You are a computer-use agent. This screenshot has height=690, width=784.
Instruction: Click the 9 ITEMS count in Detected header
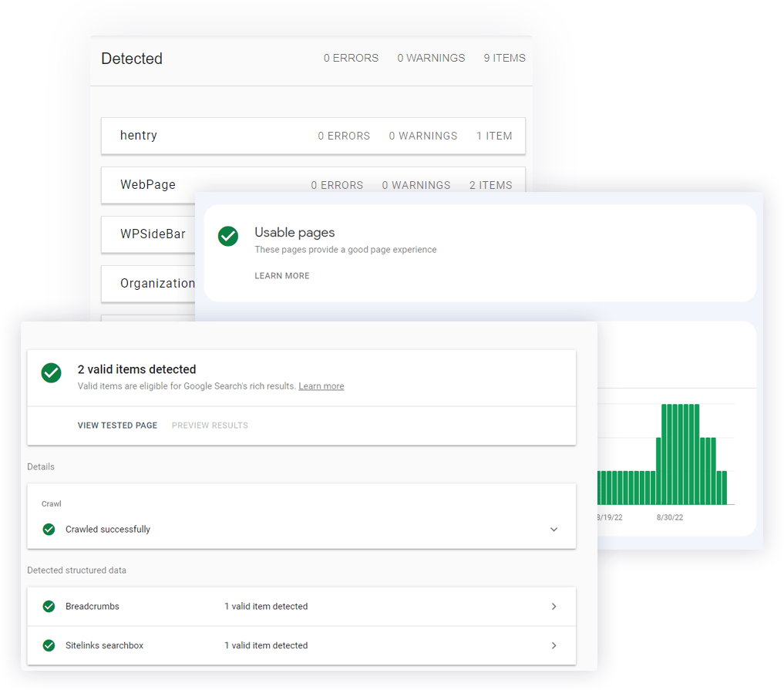click(504, 58)
